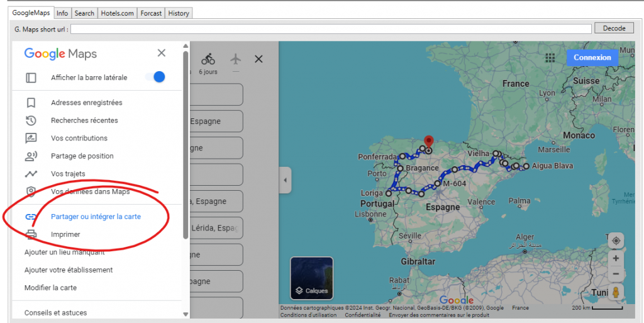Click the Ponferrada waypoint marker

402,157
